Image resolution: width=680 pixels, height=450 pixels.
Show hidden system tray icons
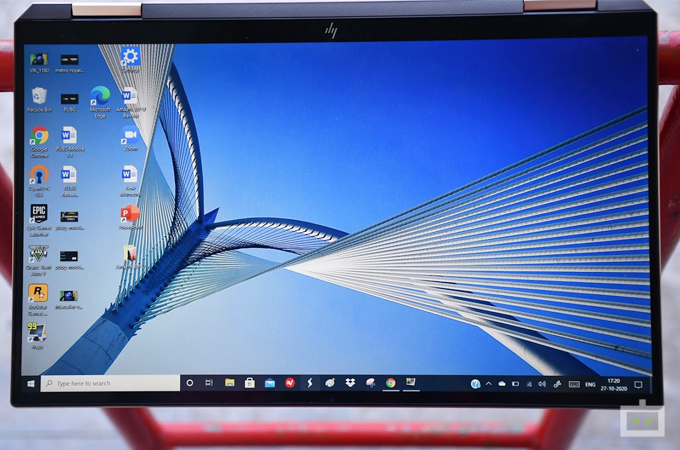(489, 384)
